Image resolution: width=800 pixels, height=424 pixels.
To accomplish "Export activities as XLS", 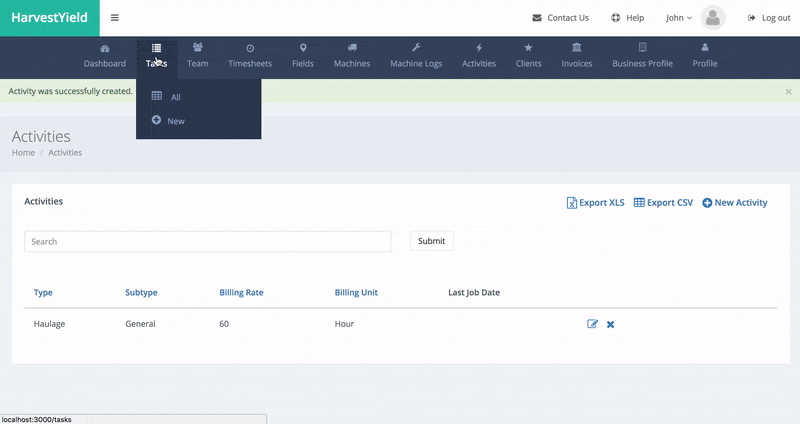I will coord(595,203).
